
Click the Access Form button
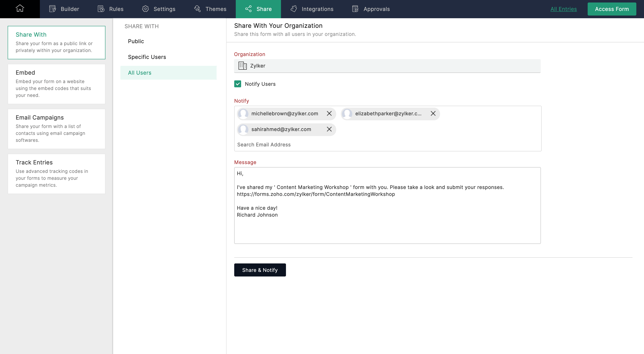(x=612, y=9)
